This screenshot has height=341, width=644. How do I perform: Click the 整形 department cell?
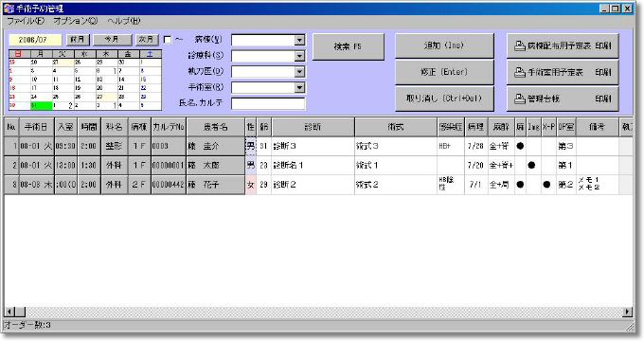(x=115, y=146)
